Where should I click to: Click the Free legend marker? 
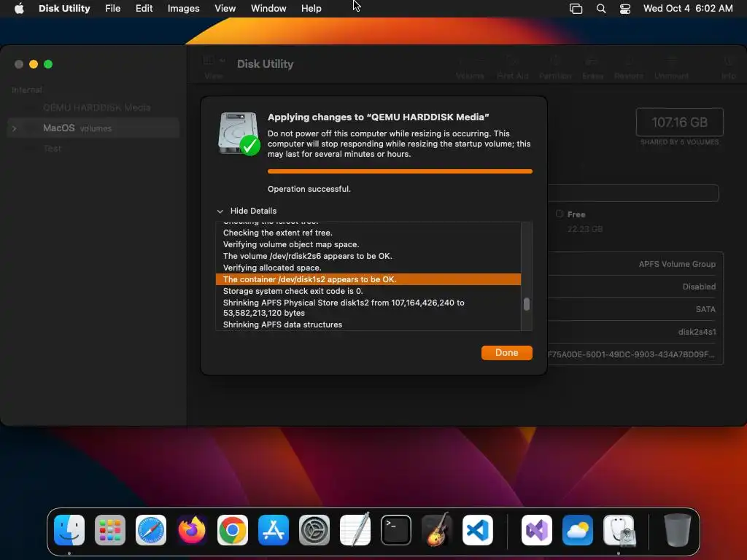560,214
